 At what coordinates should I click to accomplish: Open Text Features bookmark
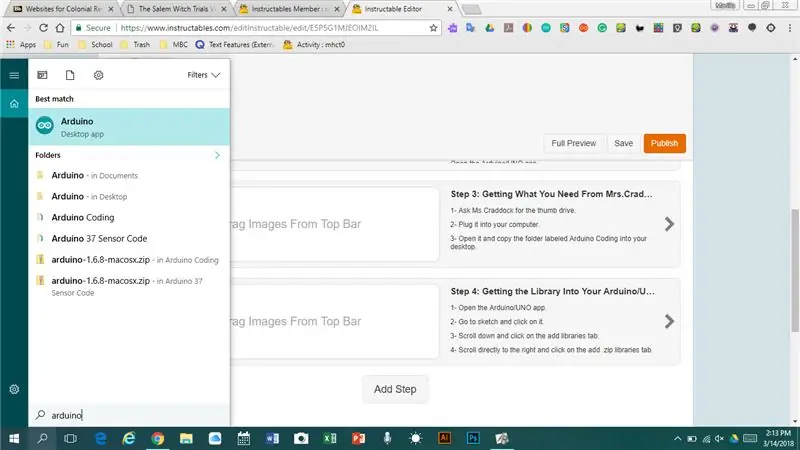(235, 45)
